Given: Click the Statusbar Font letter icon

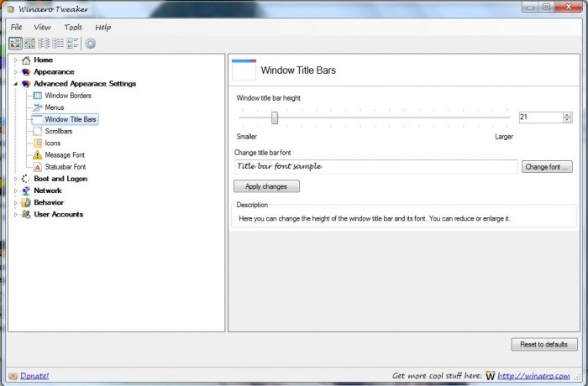Looking at the screenshot, I should [x=38, y=167].
